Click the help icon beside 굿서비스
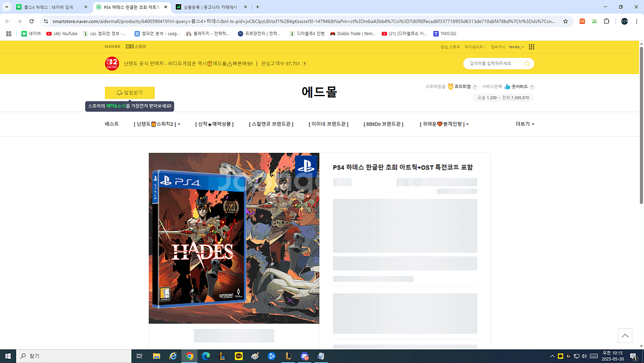 pos(532,87)
